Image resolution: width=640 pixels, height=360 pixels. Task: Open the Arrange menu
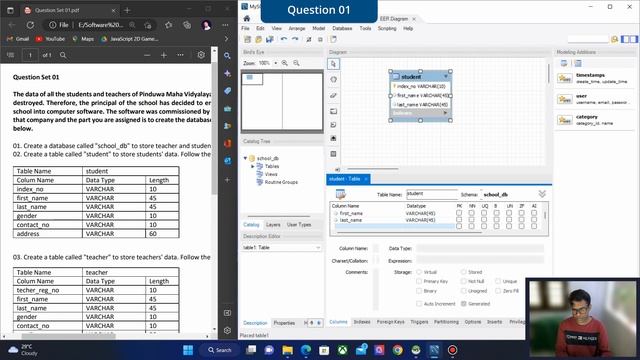pos(297,29)
